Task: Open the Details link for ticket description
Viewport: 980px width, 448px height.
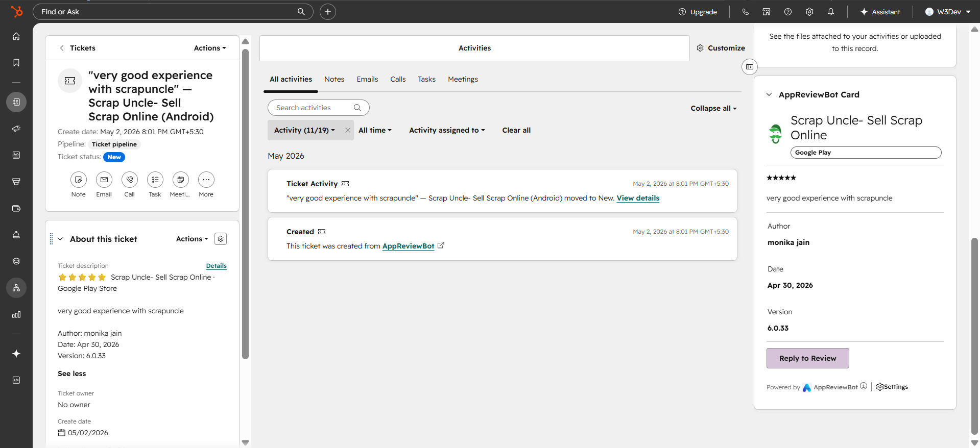Action: tap(217, 266)
